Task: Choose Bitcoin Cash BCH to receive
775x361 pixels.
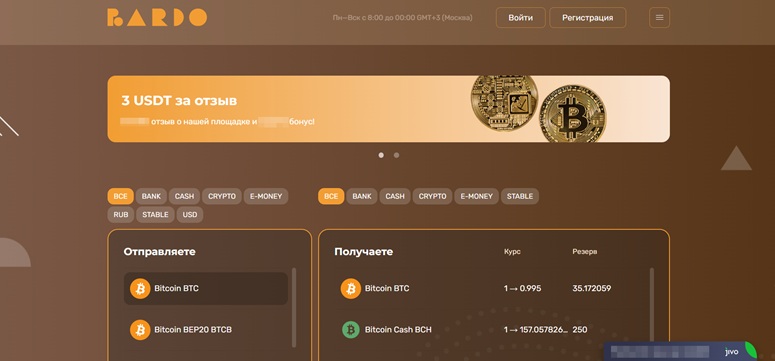Action: (490, 329)
